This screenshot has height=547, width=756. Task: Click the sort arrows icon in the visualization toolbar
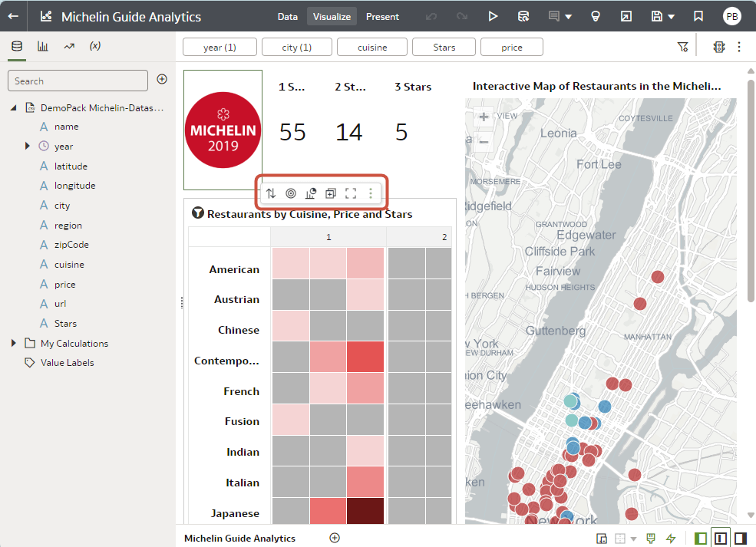point(271,193)
